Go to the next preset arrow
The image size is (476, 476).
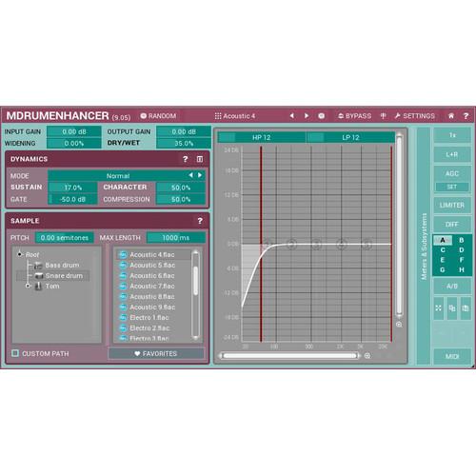[x=307, y=116]
